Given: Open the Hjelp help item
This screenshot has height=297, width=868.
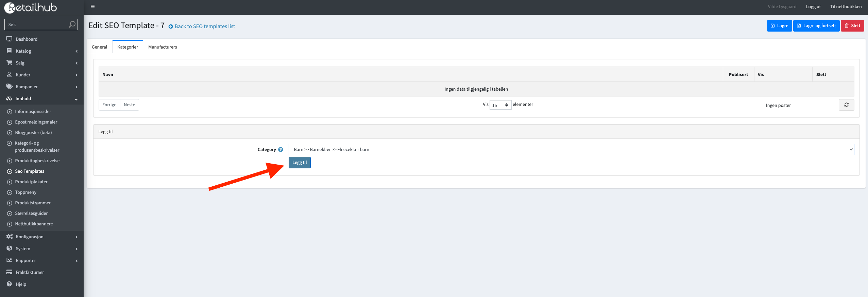Looking at the screenshot, I should click(x=21, y=284).
